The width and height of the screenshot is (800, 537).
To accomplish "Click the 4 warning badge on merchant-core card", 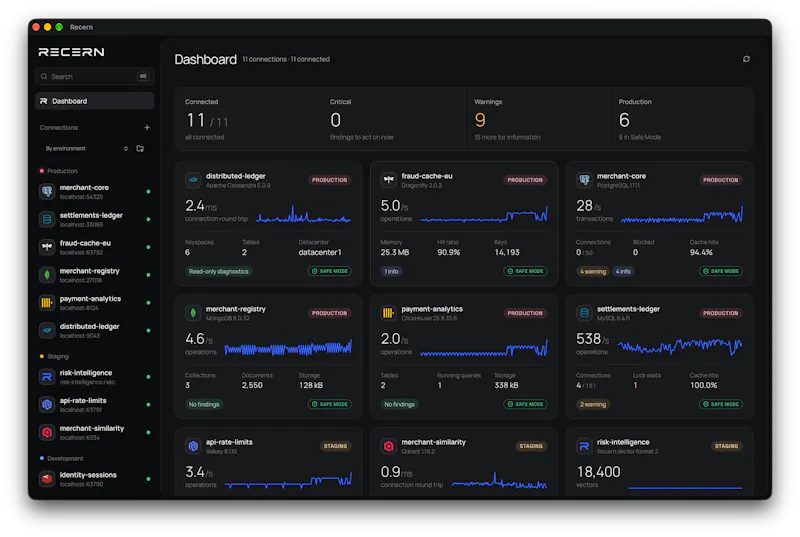I will point(593,271).
